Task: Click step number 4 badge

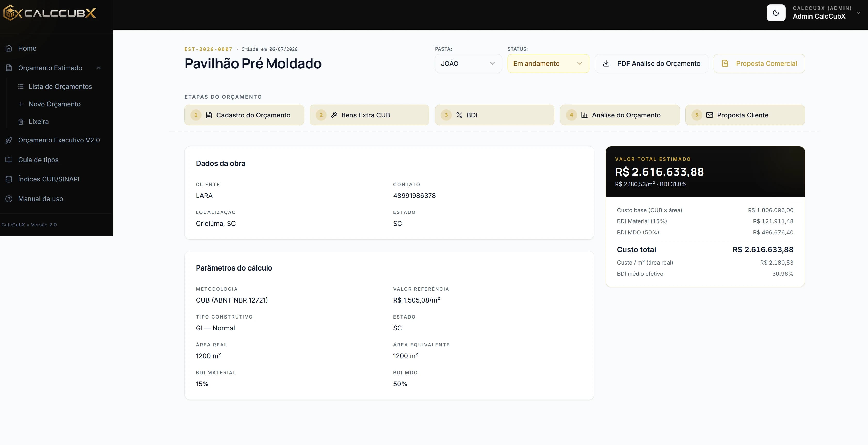Action: (x=572, y=115)
